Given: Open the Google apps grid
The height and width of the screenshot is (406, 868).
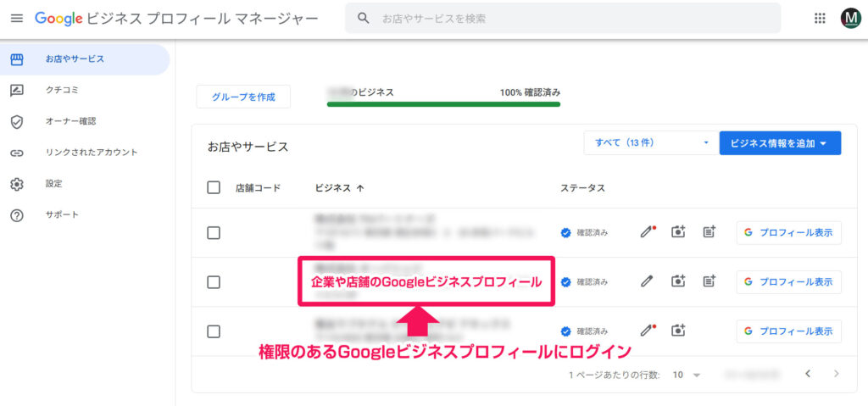Looking at the screenshot, I should point(820,18).
